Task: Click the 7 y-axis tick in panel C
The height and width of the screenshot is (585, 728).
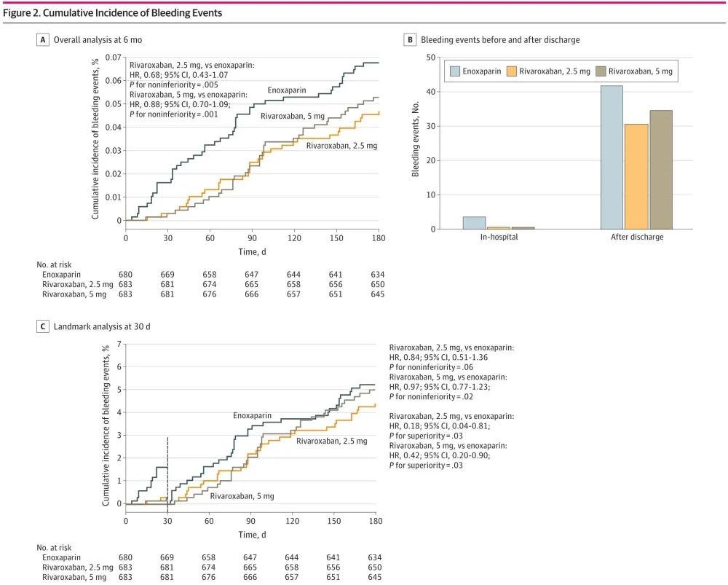Action: pyautogui.click(x=119, y=345)
